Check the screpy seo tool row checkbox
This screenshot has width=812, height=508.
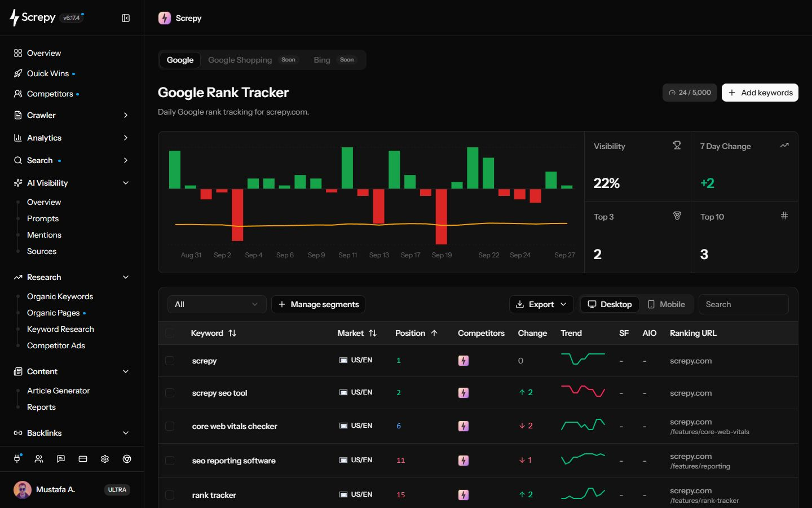click(170, 393)
